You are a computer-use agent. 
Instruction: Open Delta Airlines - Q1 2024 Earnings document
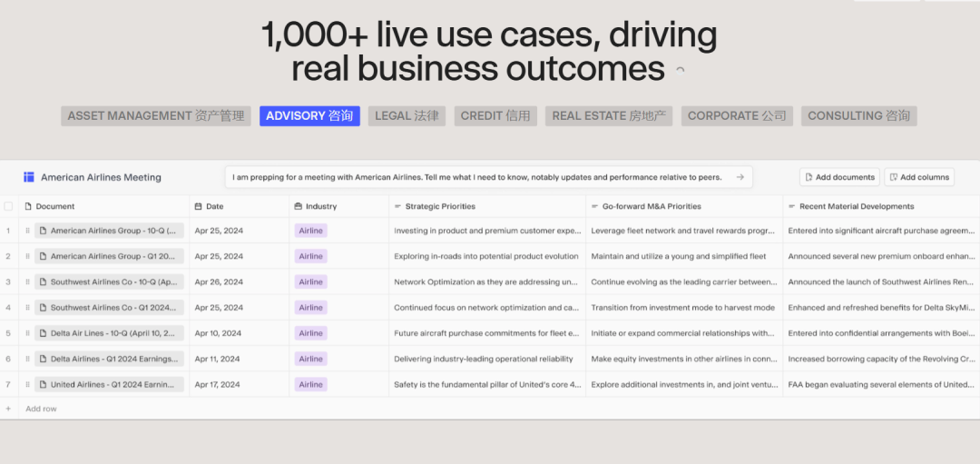pos(110,359)
